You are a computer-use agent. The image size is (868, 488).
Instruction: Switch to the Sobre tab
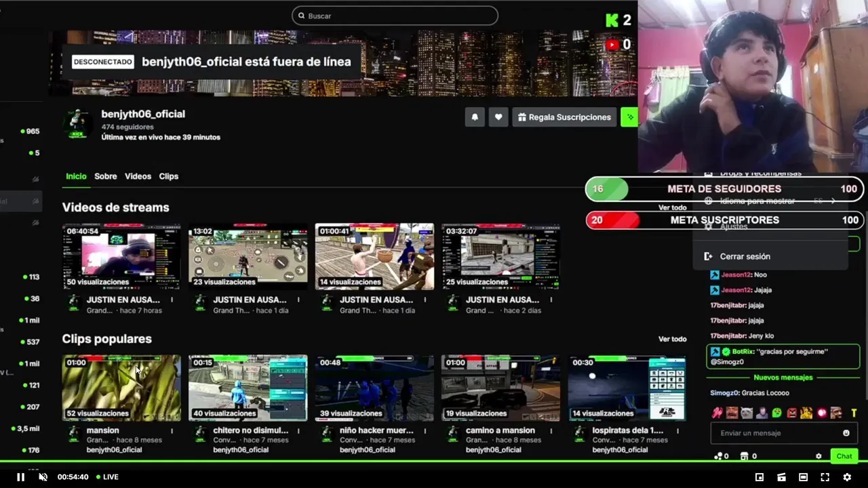pyautogui.click(x=106, y=176)
